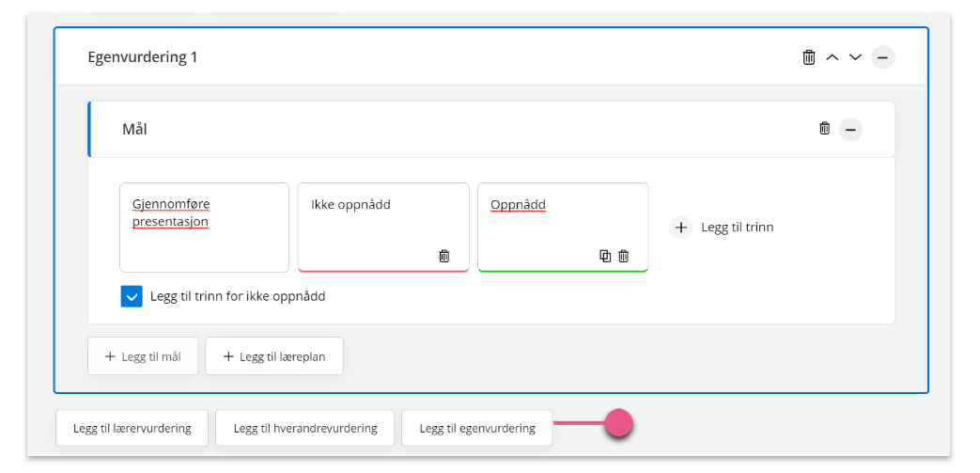Delete Egenvurdering 1 with trash icon

click(809, 57)
